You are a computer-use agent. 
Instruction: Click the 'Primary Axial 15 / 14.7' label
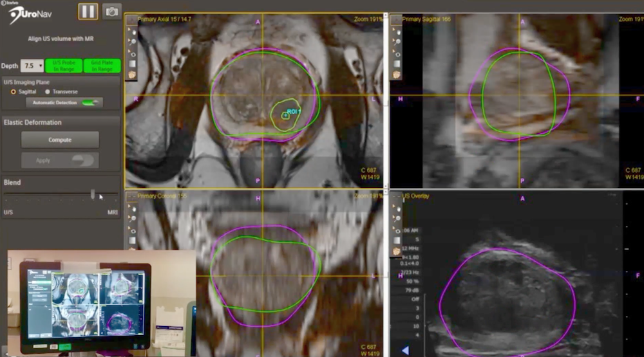164,19
